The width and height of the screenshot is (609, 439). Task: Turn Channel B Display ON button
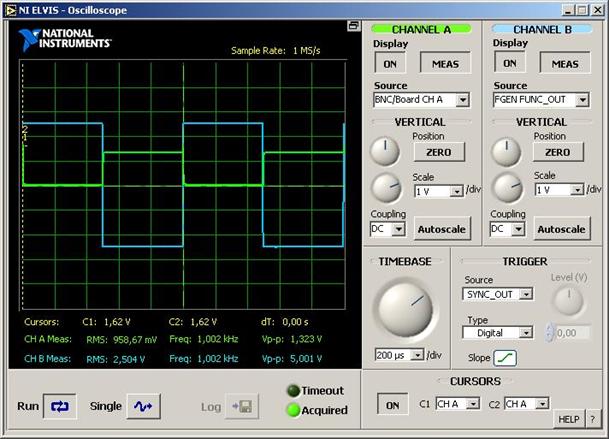pos(510,63)
